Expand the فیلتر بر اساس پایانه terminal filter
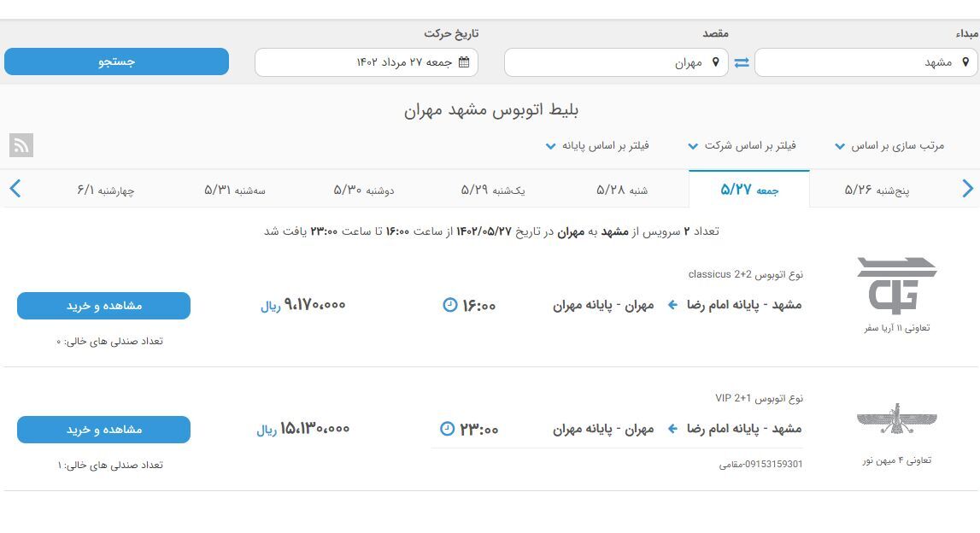Screen dimensions: 980x533 click(601, 144)
